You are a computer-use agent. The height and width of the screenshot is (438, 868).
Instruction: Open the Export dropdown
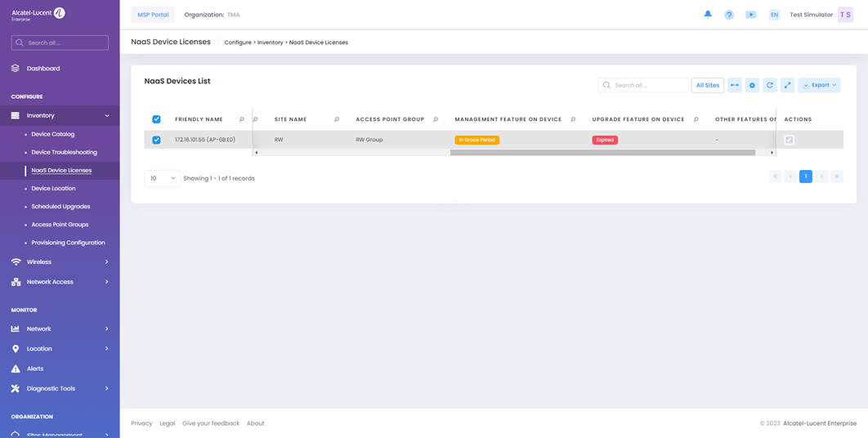click(819, 85)
